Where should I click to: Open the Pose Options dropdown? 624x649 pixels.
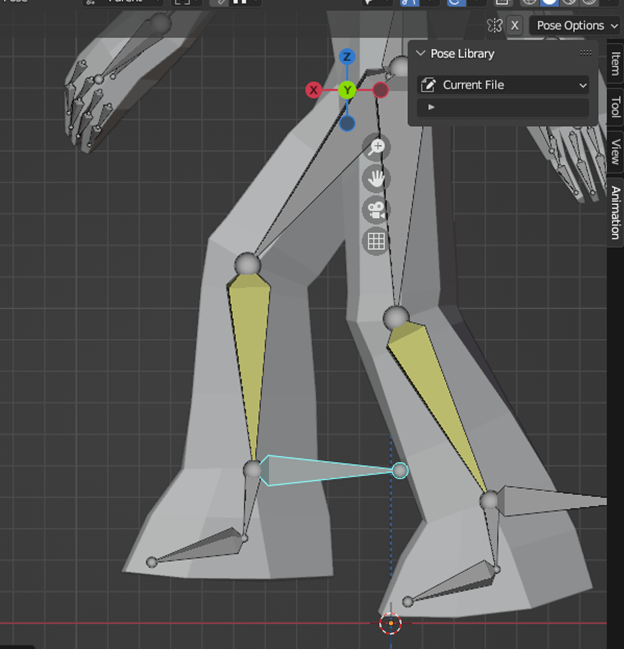pyautogui.click(x=576, y=26)
